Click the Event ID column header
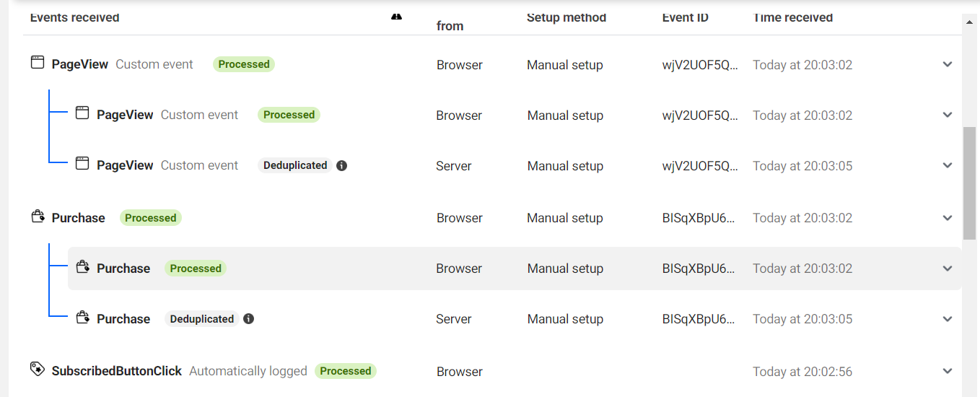 [685, 17]
